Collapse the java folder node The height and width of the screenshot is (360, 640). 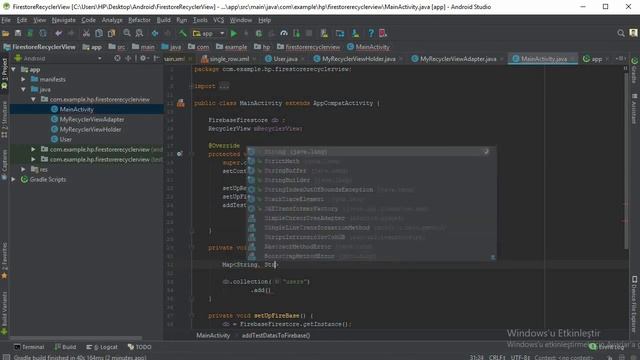(23, 89)
